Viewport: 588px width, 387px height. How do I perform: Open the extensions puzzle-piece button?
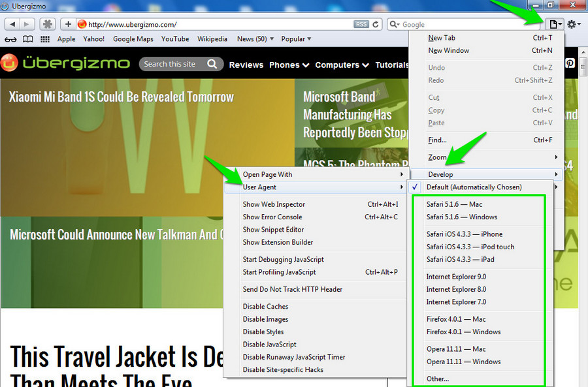coord(48,24)
